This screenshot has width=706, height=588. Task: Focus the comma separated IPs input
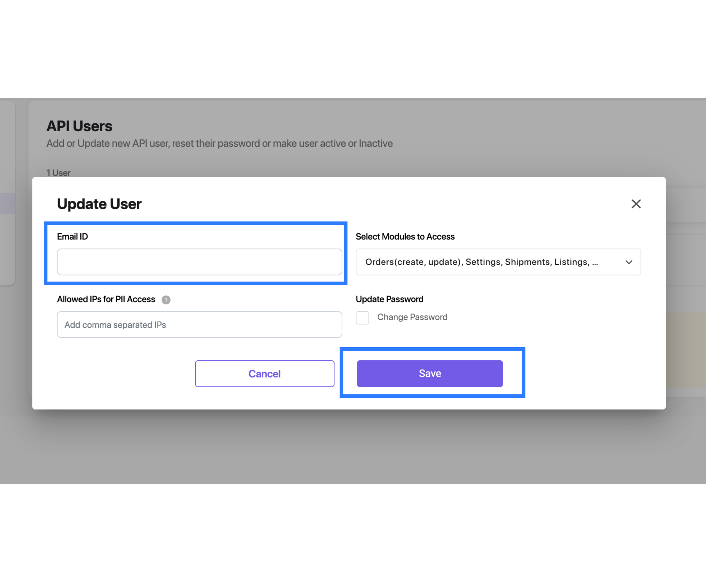[x=200, y=324]
